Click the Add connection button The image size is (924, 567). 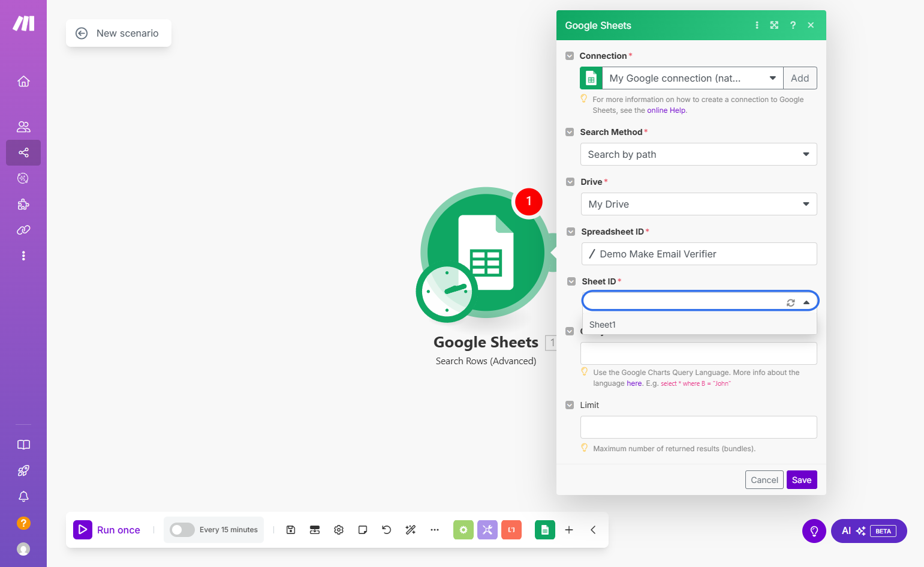800,78
